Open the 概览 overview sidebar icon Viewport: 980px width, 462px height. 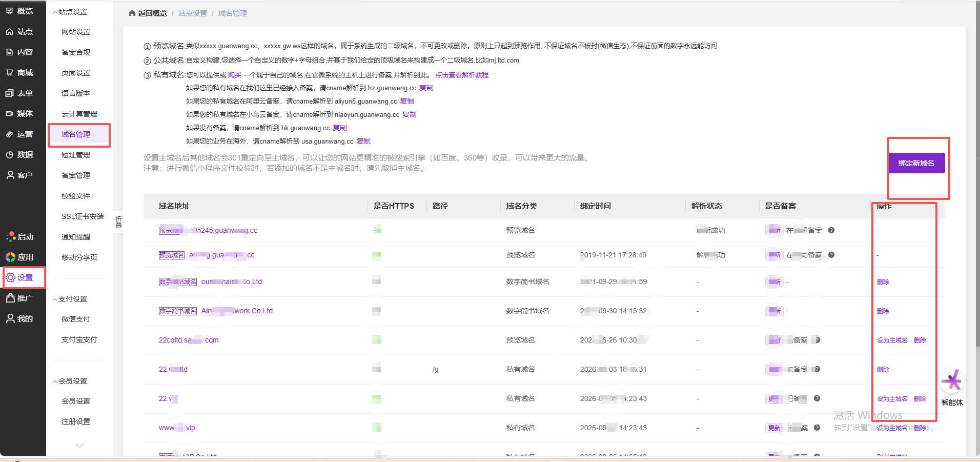point(10,11)
